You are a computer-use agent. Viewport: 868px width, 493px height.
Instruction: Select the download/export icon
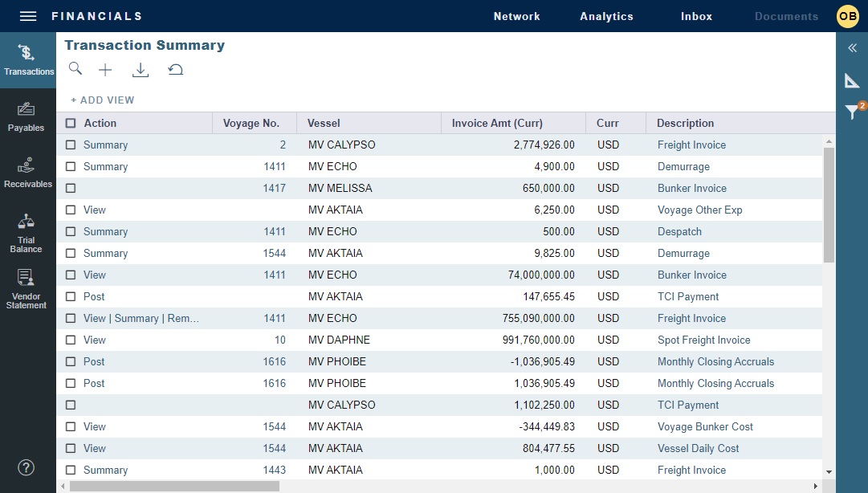[140, 69]
